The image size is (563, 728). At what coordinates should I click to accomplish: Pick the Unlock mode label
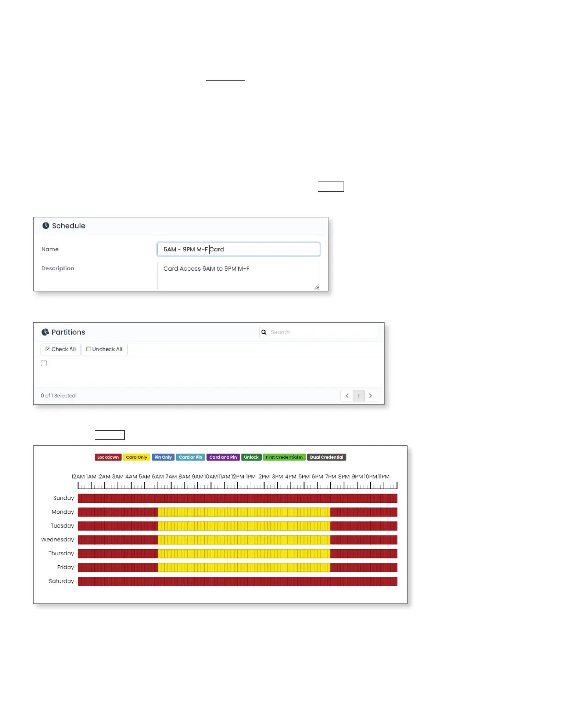[x=251, y=457]
